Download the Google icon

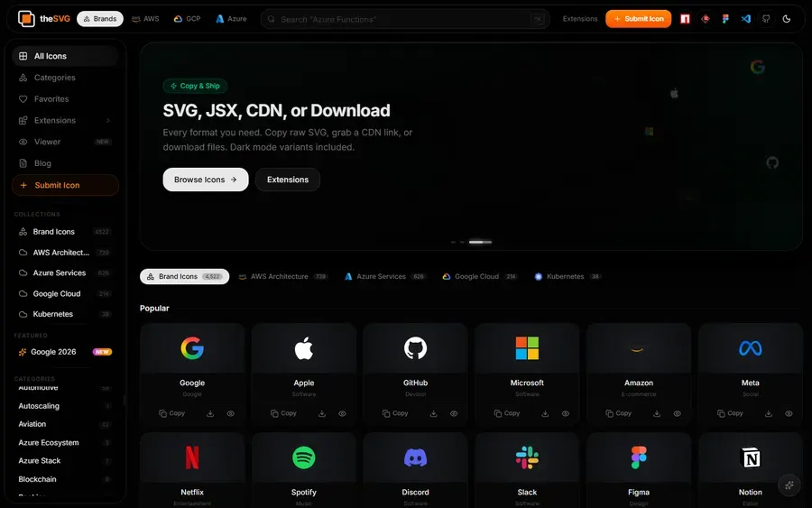coord(210,414)
